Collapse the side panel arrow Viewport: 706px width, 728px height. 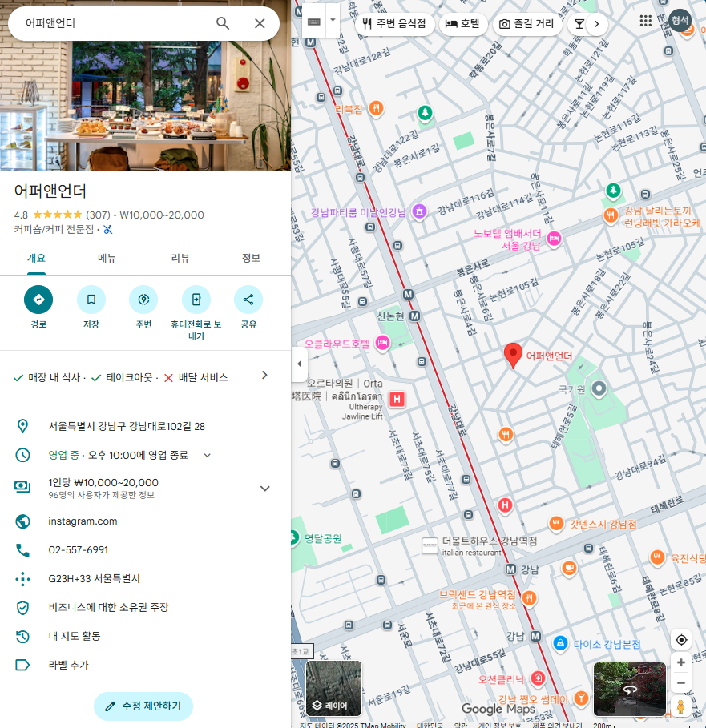click(x=300, y=364)
